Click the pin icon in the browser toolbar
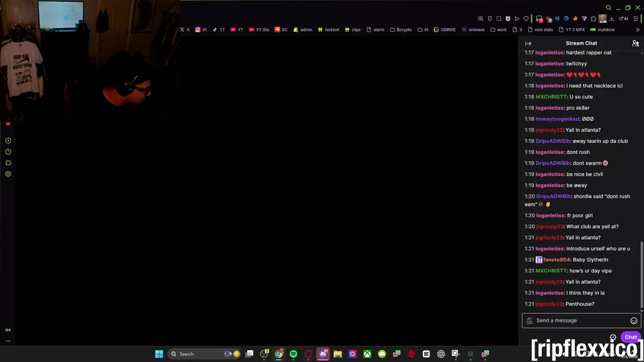 490,19
